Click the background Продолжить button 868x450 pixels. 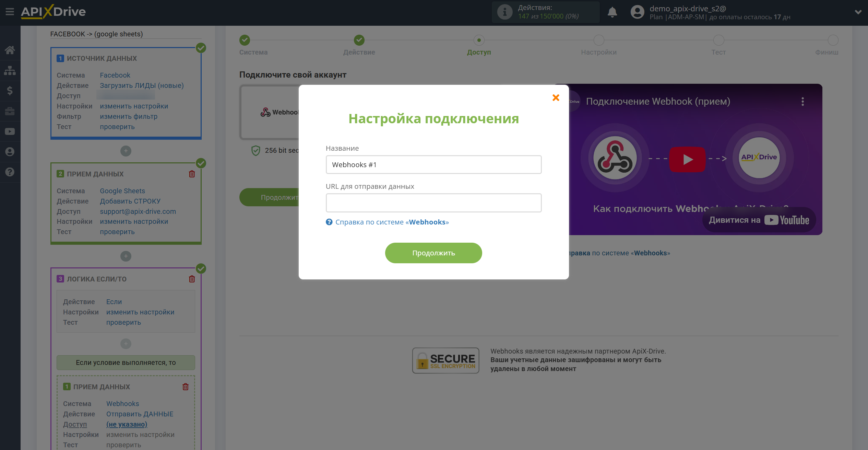click(269, 197)
